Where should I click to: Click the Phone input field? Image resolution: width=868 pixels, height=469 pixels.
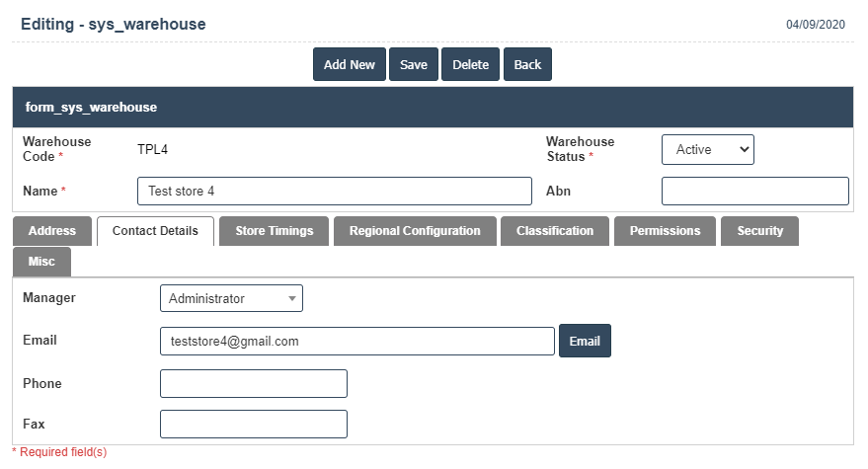pos(253,383)
